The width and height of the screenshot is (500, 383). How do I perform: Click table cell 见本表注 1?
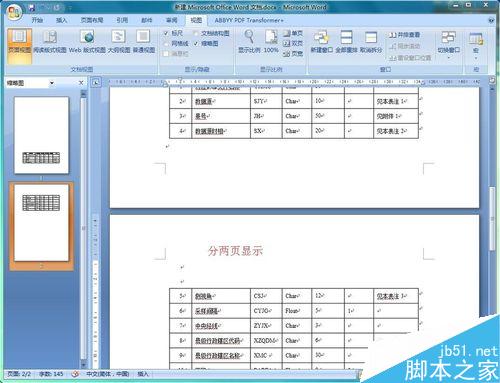(396, 101)
